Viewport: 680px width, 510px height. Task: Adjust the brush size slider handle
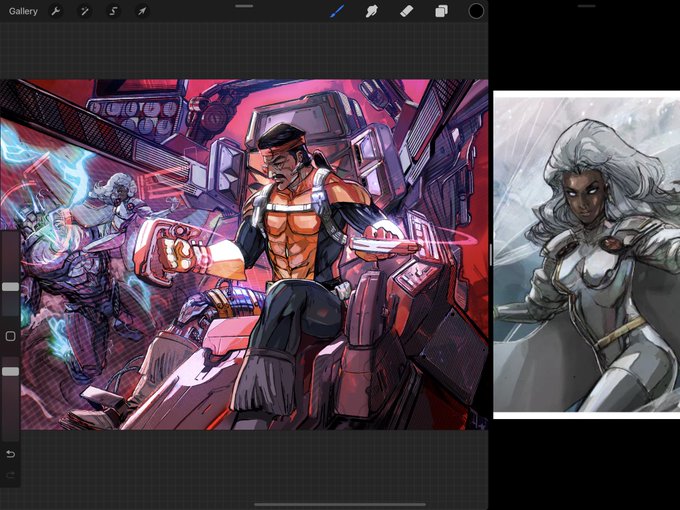10,287
